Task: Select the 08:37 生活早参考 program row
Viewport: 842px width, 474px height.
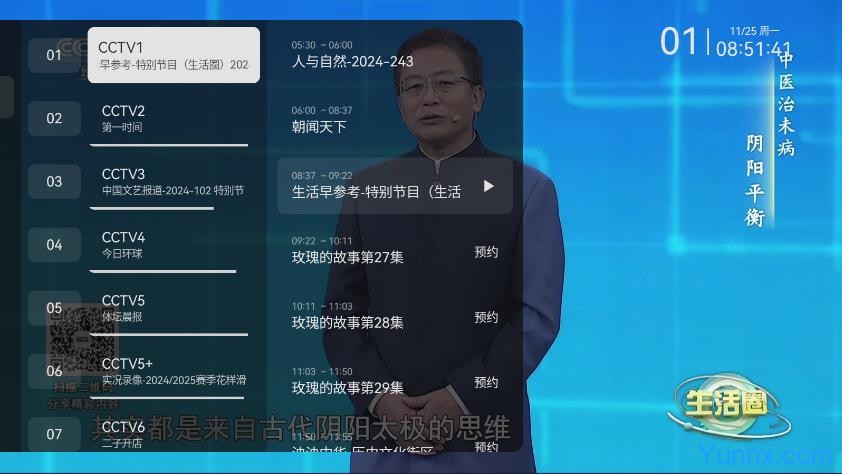Action: click(x=395, y=186)
